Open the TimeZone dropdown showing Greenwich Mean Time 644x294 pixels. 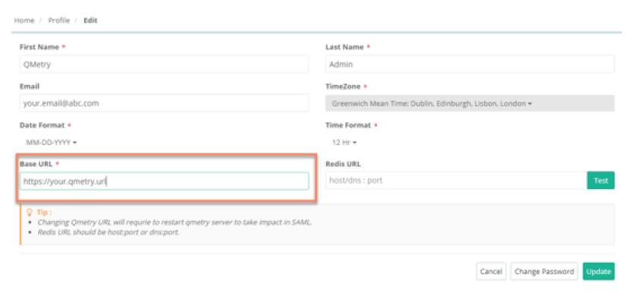(x=470, y=103)
